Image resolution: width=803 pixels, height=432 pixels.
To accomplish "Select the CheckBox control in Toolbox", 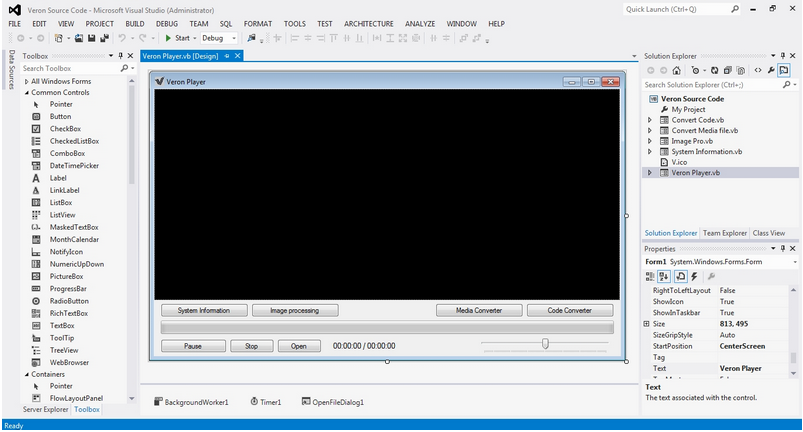I will pyautogui.click(x=65, y=129).
